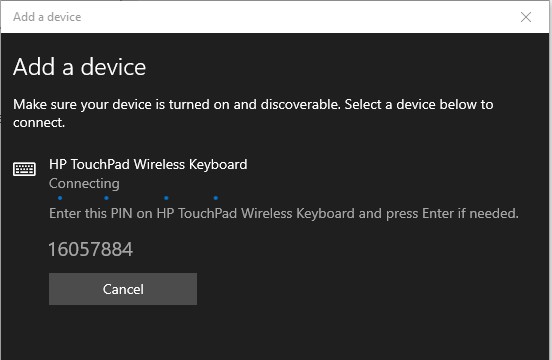
Task: Click the last blue progress dot
Action: (216, 198)
